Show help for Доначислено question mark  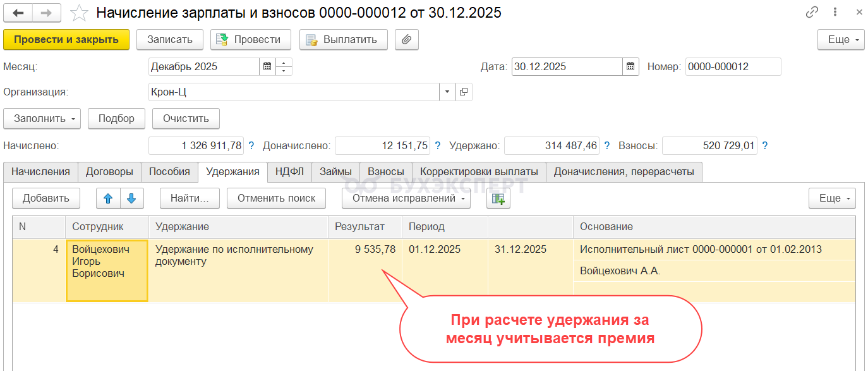click(438, 145)
